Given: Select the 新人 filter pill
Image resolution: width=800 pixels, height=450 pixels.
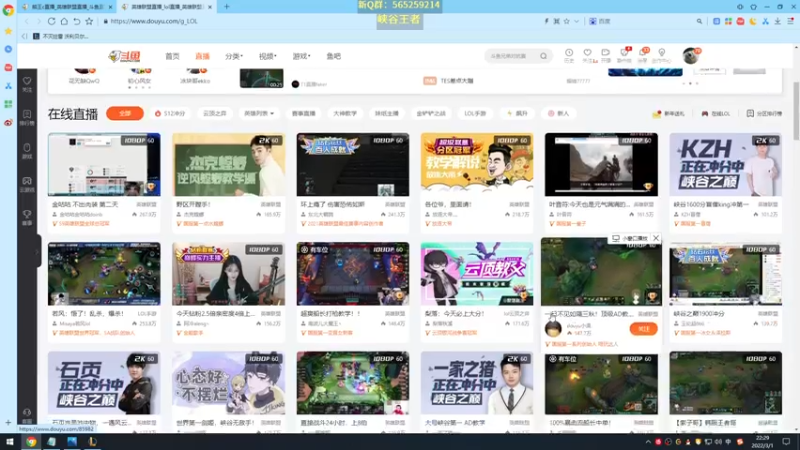Looking at the screenshot, I should [x=559, y=113].
